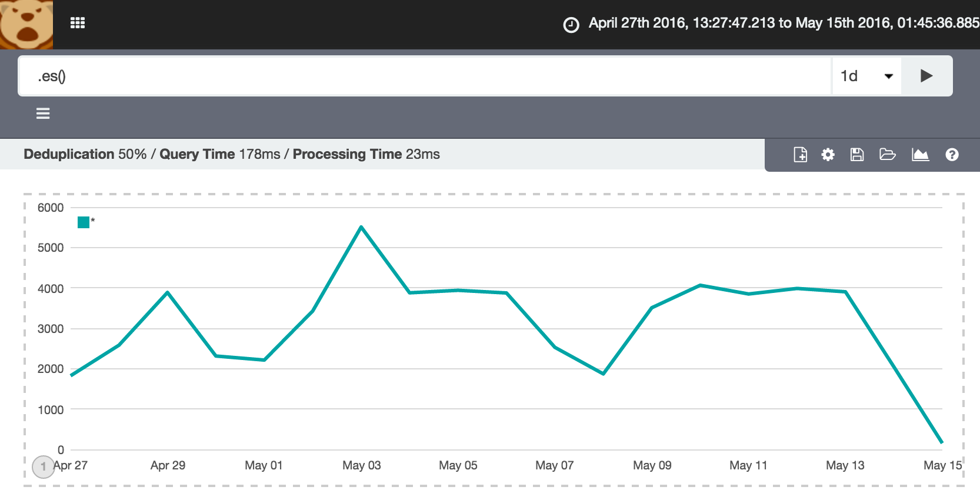Image resolution: width=980 pixels, height=500 pixels.
Task: Click the first data point at Apr 27
Action: pyautogui.click(x=72, y=375)
